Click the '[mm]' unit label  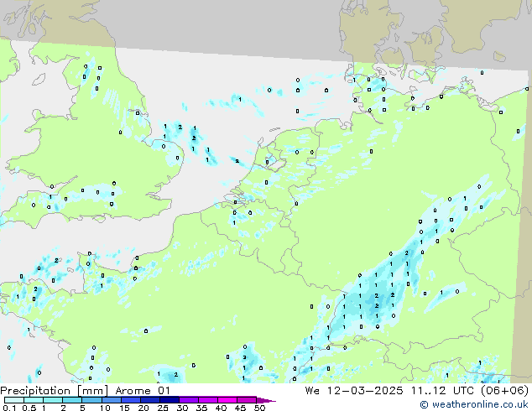coord(92,391)
